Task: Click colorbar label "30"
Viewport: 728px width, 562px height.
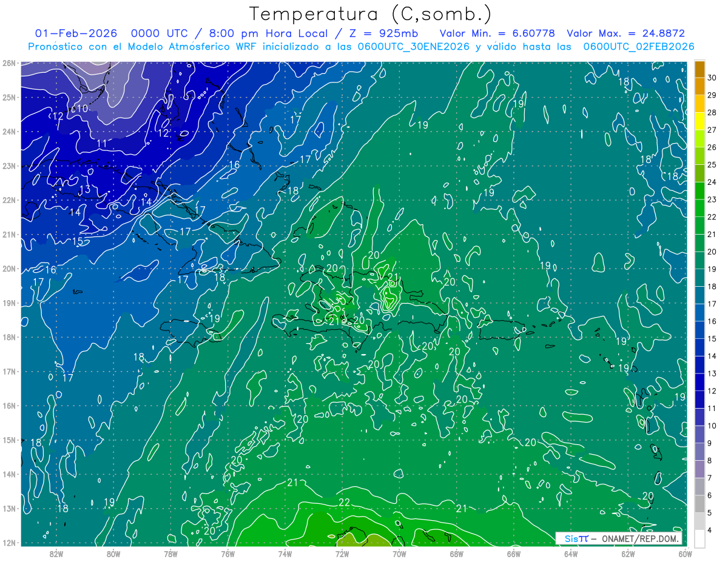Action: (712, 78)
